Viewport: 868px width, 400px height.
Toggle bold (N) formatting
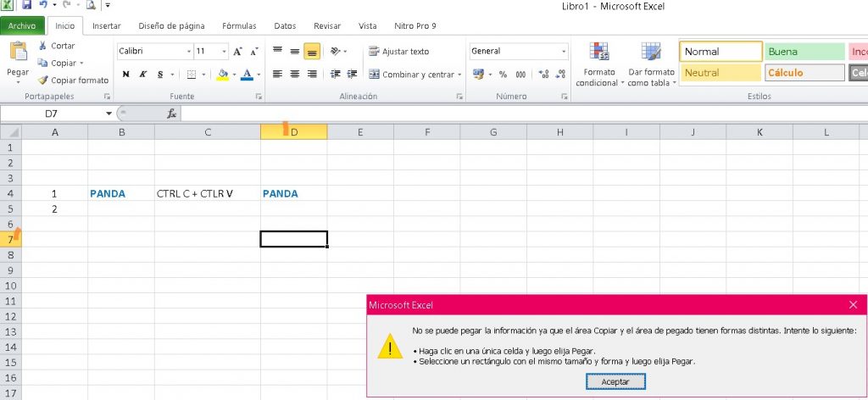pyautogui.click(x=125, y=74)
